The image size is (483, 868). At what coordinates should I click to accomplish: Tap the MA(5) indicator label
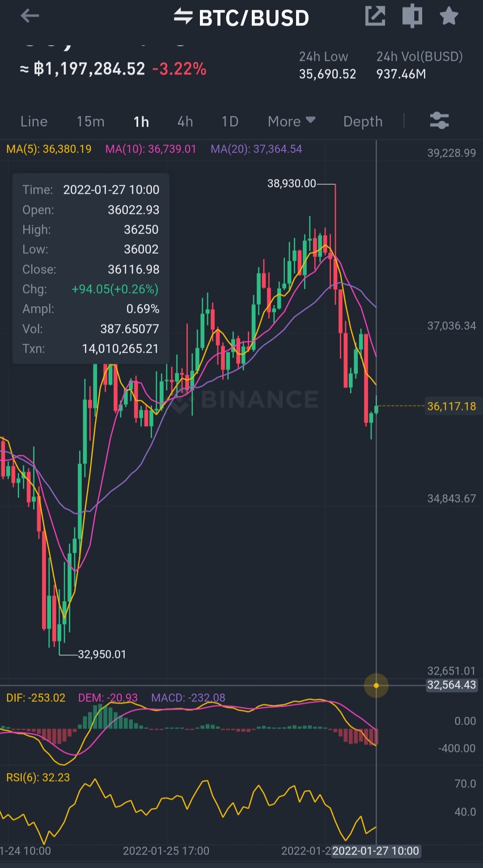click(x=49, y=149)
